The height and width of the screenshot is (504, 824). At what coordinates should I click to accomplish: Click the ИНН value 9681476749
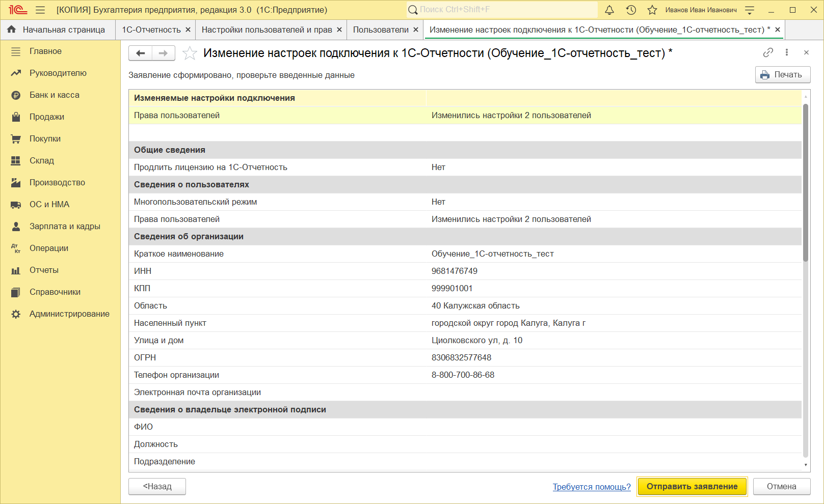pos(455,271)
